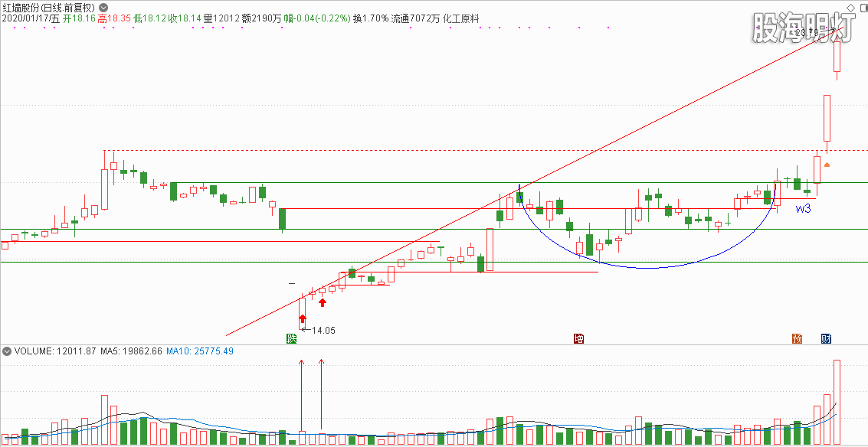Open the green 跌 event marker

(292, 338)
